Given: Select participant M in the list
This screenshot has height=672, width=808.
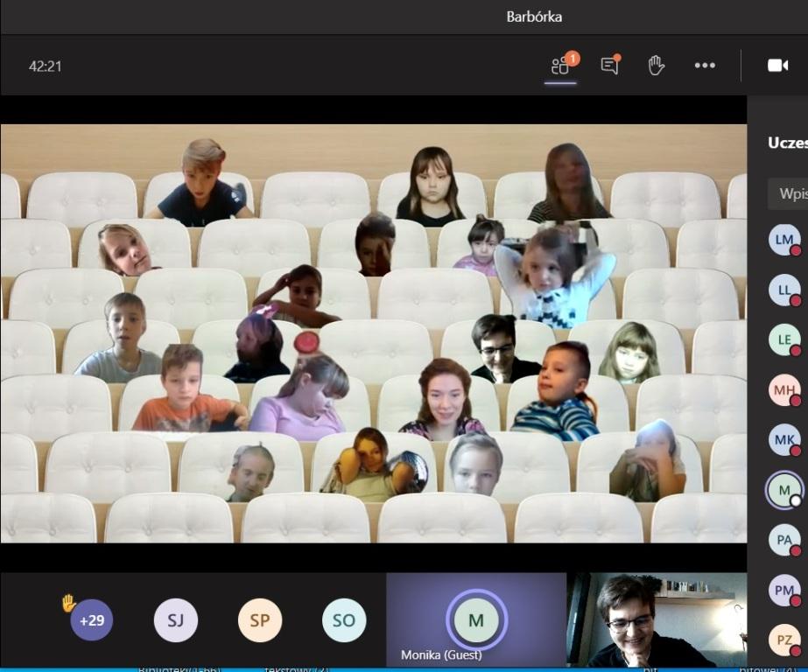Looking at the screenshot, I should pyautogui.click(x=784, y=490).
